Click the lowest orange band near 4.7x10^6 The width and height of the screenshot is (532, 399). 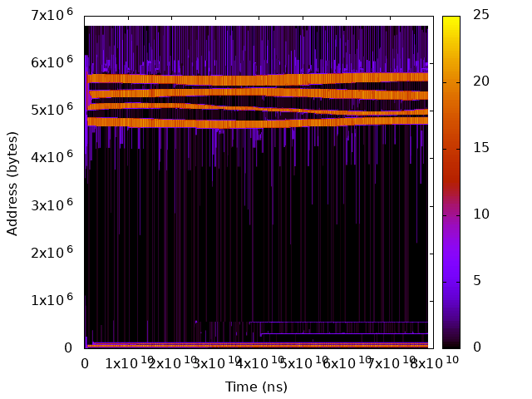[256, 124]
